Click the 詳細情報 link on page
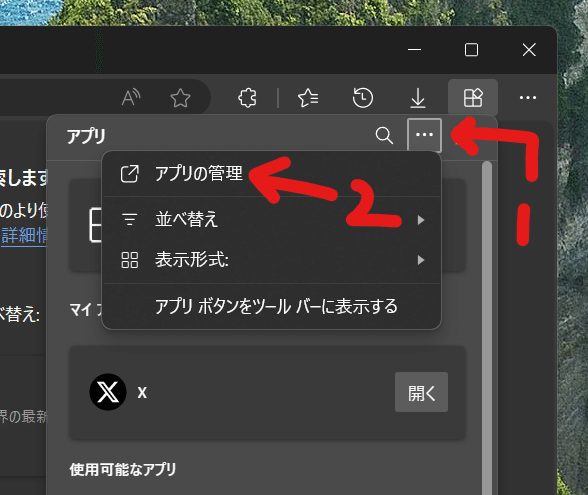The image size is (588, 495). [25, 236]
